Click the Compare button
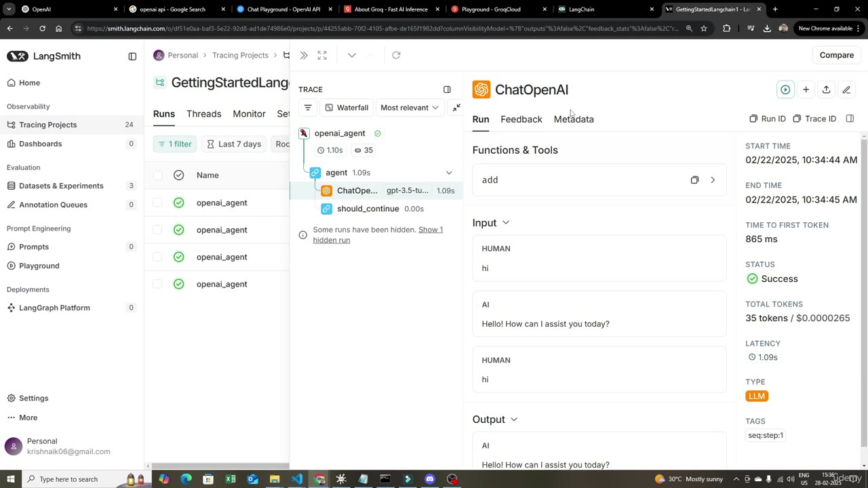 (x=837, y=55)
